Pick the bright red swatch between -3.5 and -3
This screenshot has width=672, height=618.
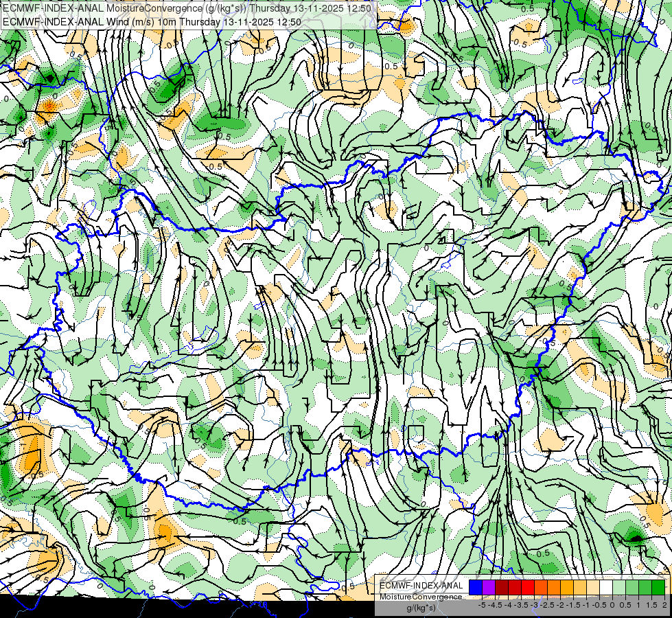[x=528, y=587]
